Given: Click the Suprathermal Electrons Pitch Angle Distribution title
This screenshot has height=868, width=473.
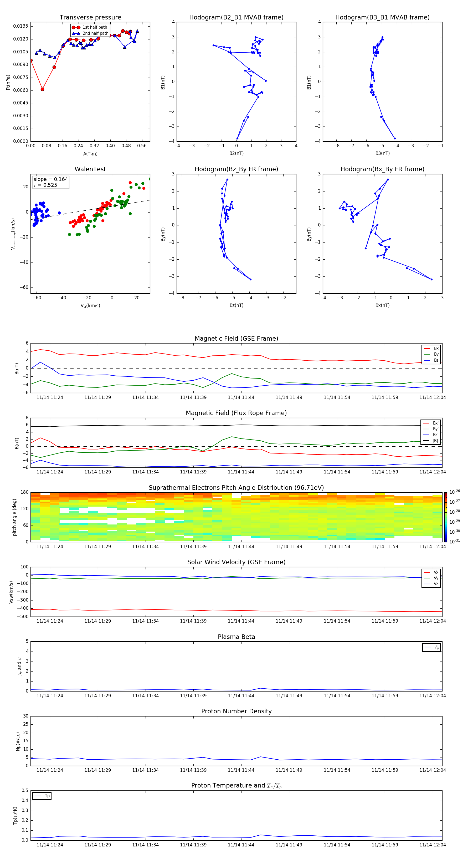Looking at the screenshot, I should [x=236, y=488].
